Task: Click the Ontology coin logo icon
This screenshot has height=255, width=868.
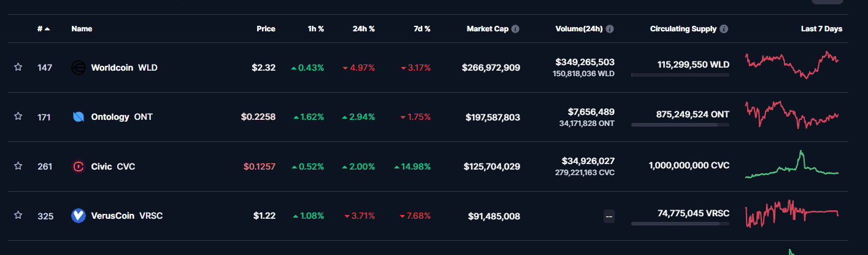Action: [x=79, y=117]
